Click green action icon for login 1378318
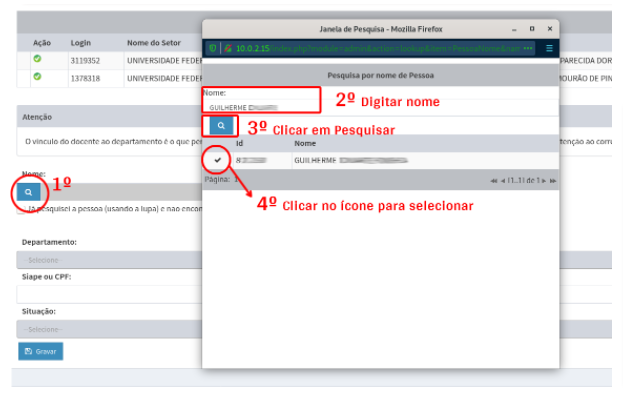 coord(37,77)
